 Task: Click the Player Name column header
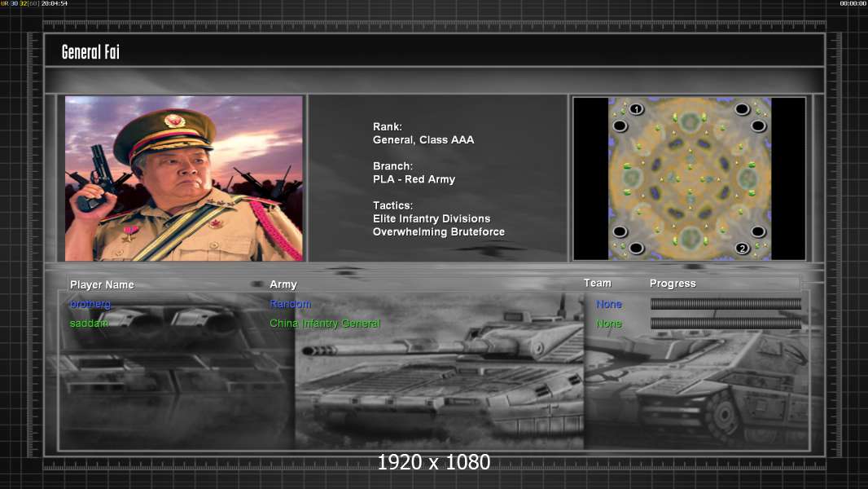102,284
